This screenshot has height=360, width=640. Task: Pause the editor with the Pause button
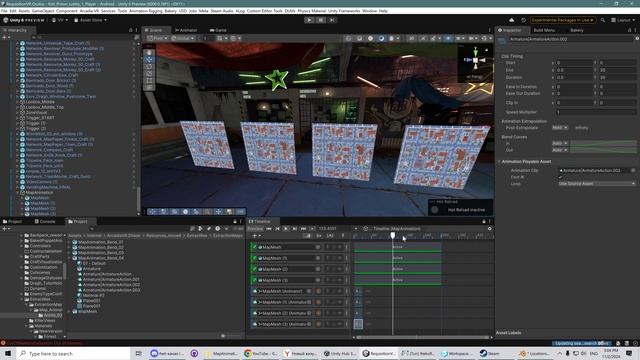pos(320,20)
